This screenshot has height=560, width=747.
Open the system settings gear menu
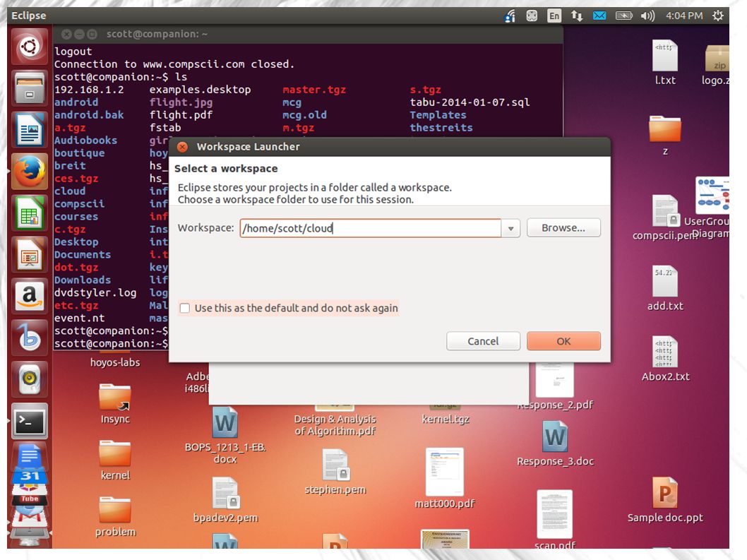(718, 16)
